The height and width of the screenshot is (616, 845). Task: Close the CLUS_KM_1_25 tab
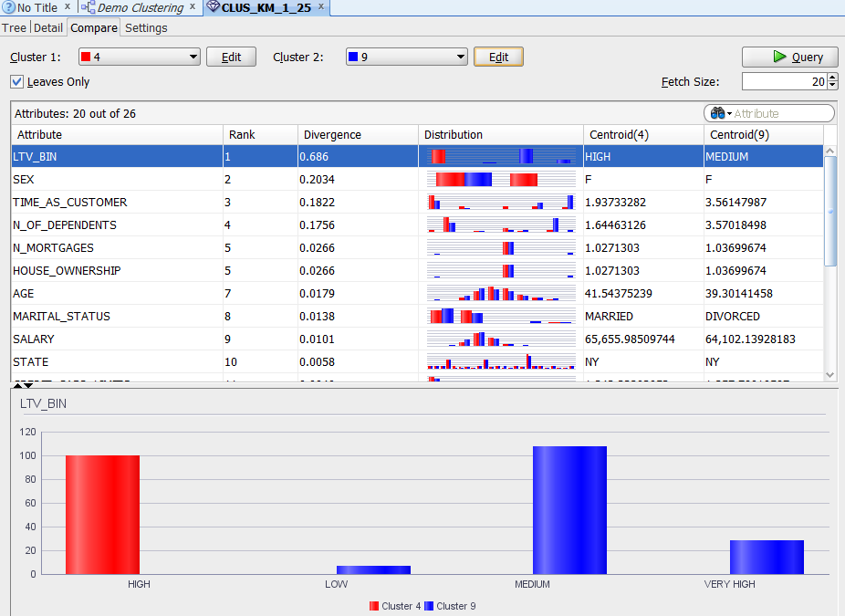(x=321, y=7)
